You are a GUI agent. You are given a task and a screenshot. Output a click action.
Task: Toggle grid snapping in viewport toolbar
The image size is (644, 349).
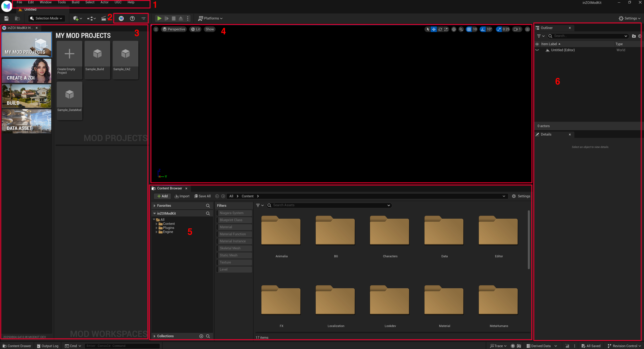click(469, 29)
